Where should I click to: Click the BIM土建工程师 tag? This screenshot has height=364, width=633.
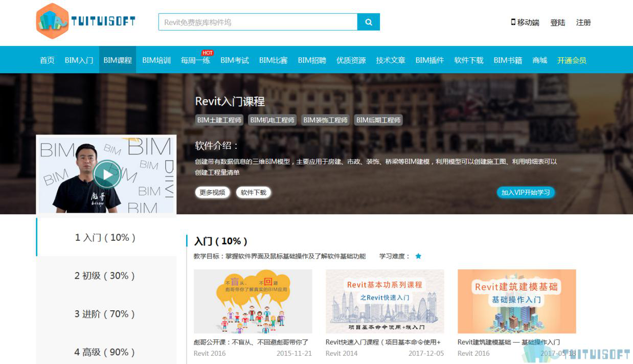pyautogui.click(x=219, y=120)
